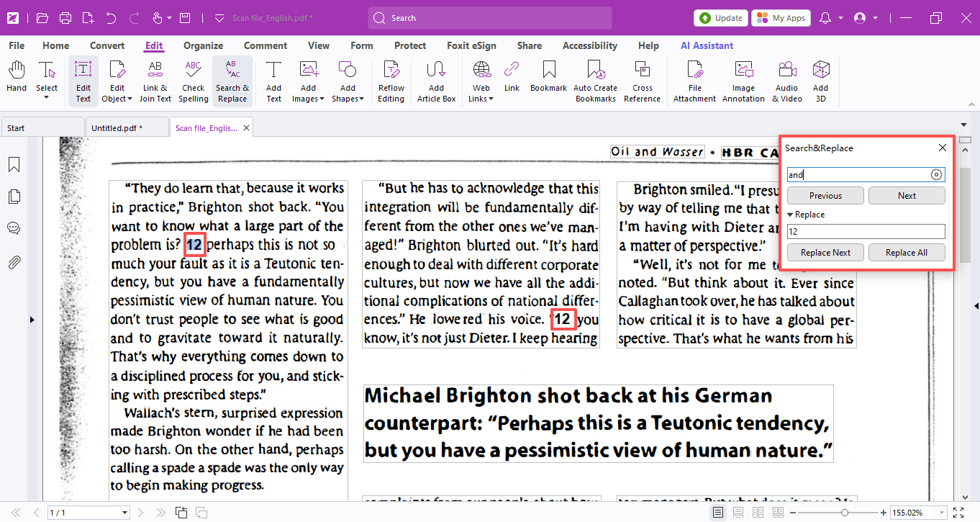Viewport: 980px width, 522px height.
Task: Open the Pages panel in the left sidebar
Action: (x=14, y=197)
